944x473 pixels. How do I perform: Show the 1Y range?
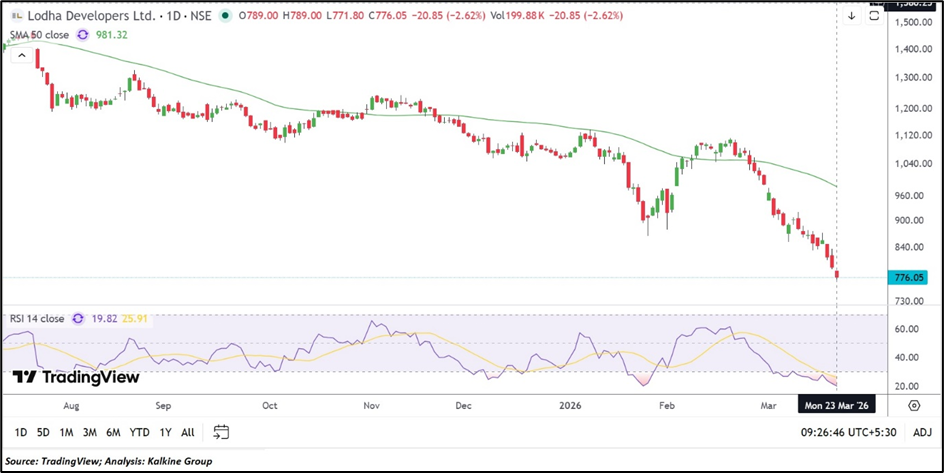point(165,432)
